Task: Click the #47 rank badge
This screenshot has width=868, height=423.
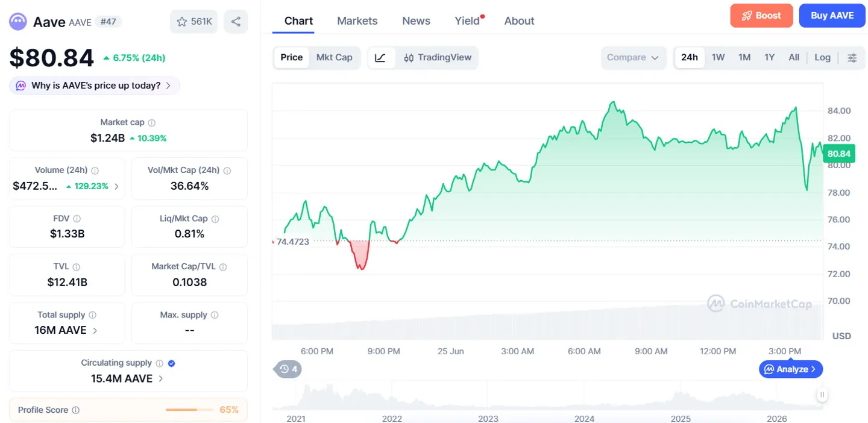Action: pos(108,22)
